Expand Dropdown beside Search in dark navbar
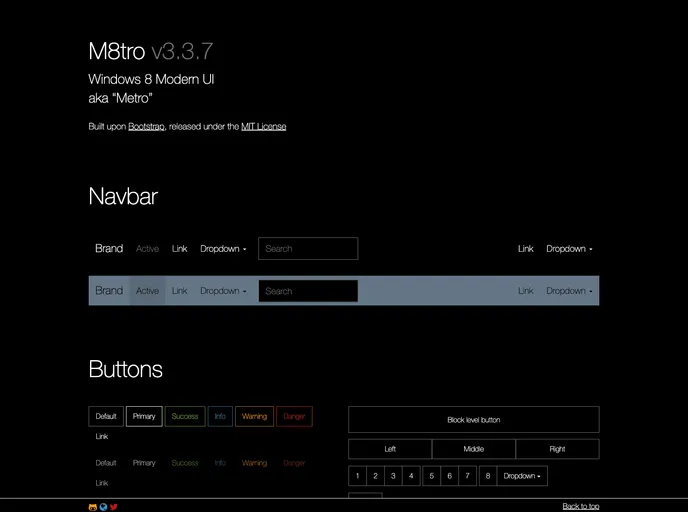Screen dimensions: 688x512 point(223,249)
